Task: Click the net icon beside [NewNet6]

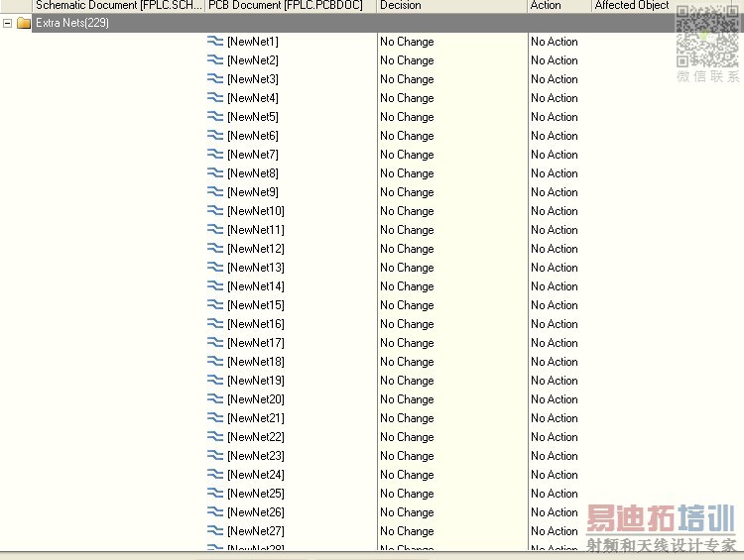Action: coord(215,136)
